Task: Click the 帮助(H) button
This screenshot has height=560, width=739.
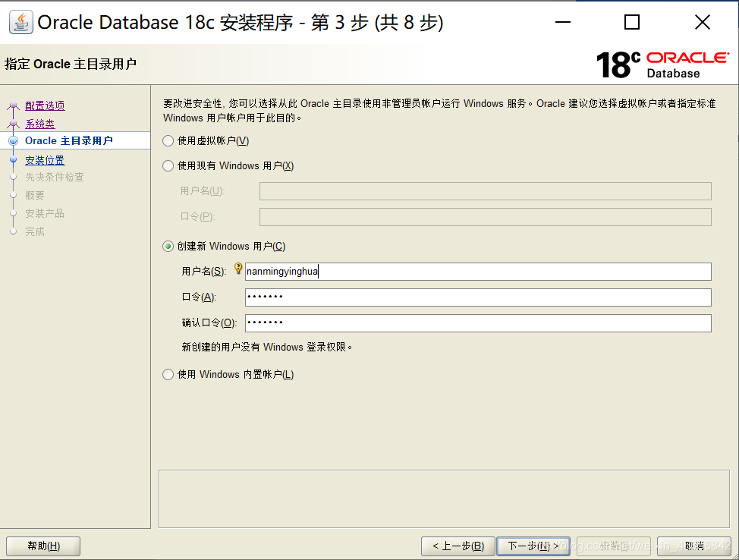Action: pos(43,546)
